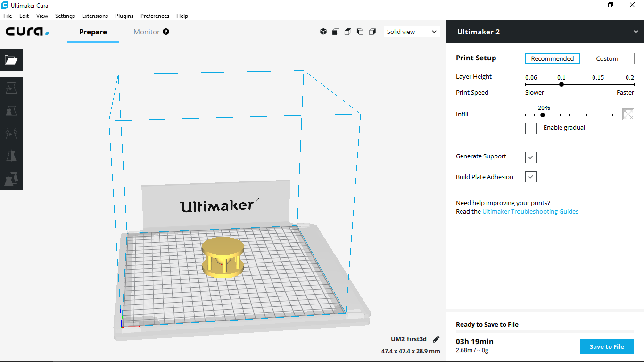Click the 47.4 x 47.4 x 28.9 mm dimensions text

pos(411,351)
